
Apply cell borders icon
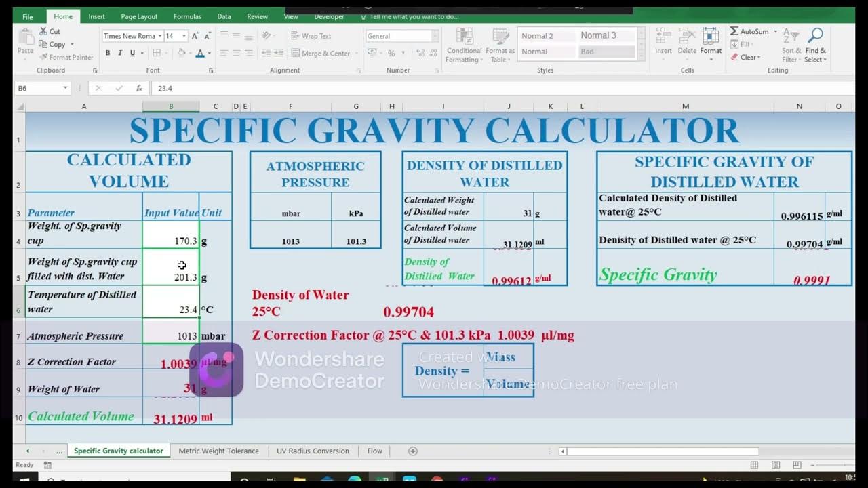[x=157, y=53]
